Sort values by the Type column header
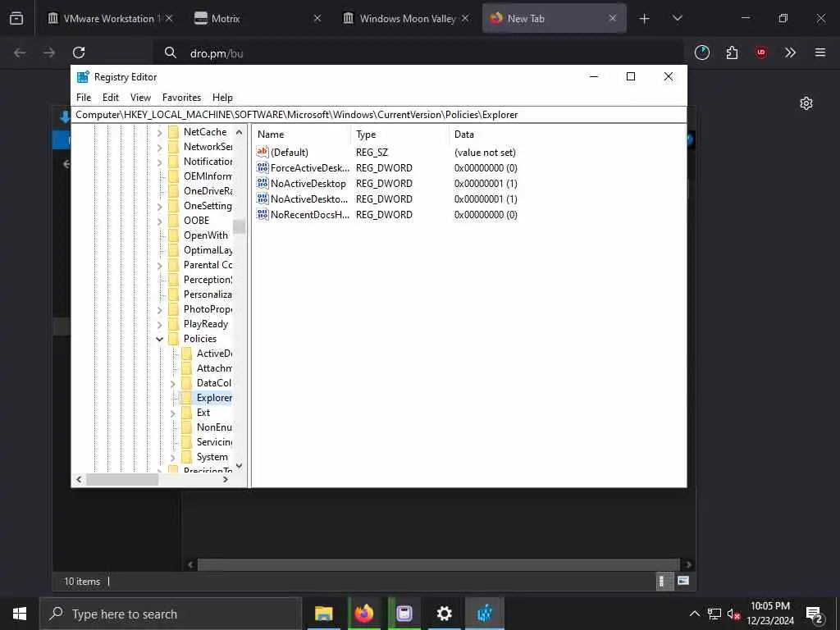 pyautogui.click(x=400, y=135)
